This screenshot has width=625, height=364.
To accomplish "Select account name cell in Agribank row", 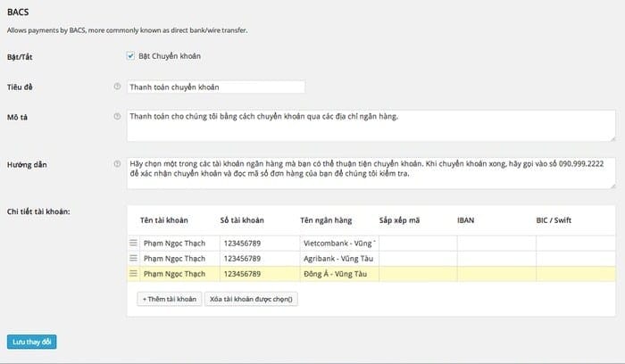I will (x=179, y=259).
